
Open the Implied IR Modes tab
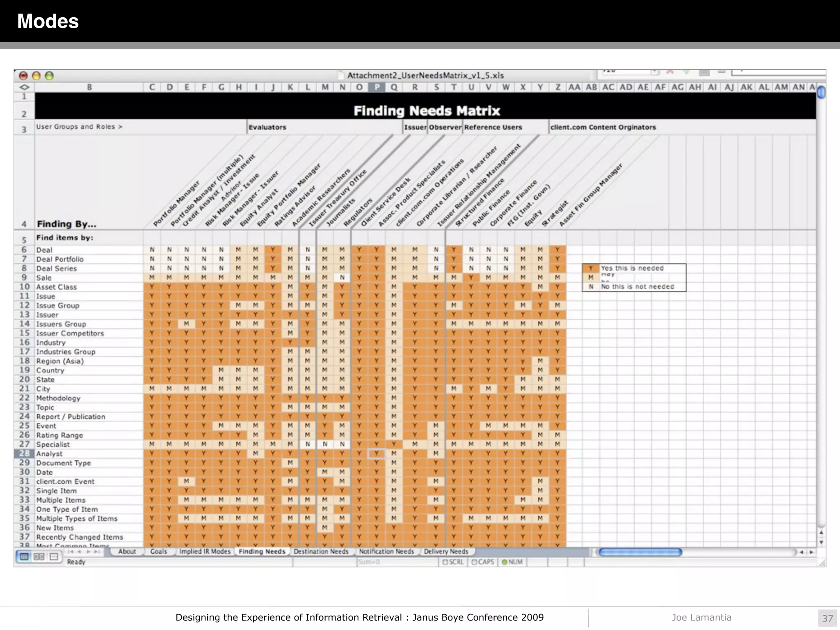click(x=205, y=552)
